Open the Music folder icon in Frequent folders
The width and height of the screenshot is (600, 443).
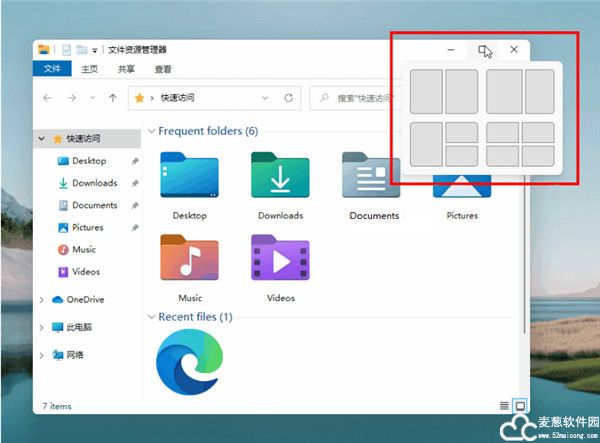coord(189,257)
